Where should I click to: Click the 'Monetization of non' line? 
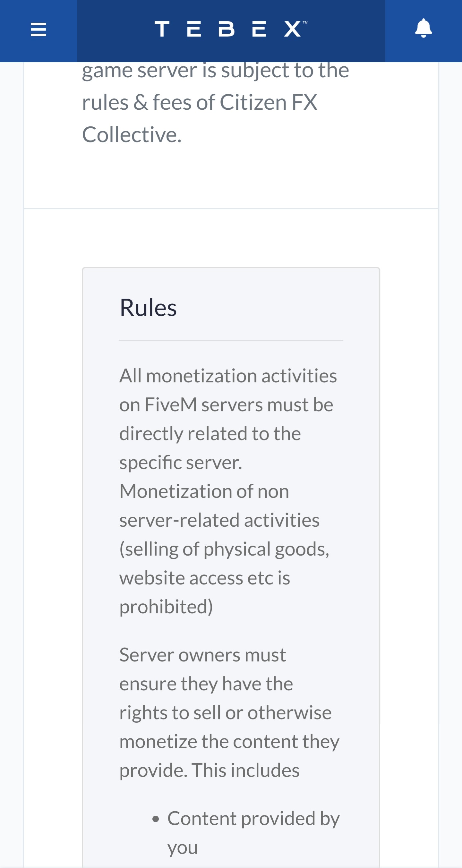(x=204, y=491)
